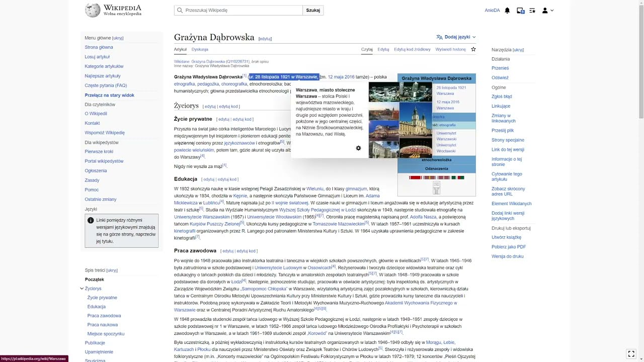Open Losuj artykuł link
The width and height of the screenshot is (644, 362).
pos(97,57)
